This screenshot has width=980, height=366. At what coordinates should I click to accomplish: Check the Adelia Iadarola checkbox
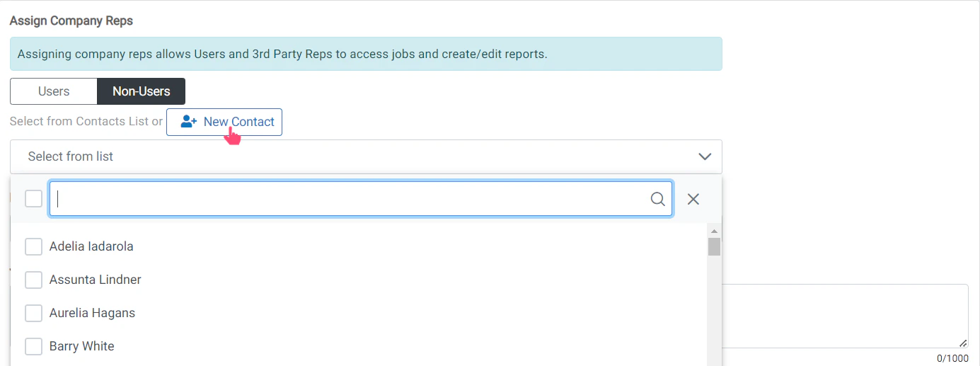[33, 246]
